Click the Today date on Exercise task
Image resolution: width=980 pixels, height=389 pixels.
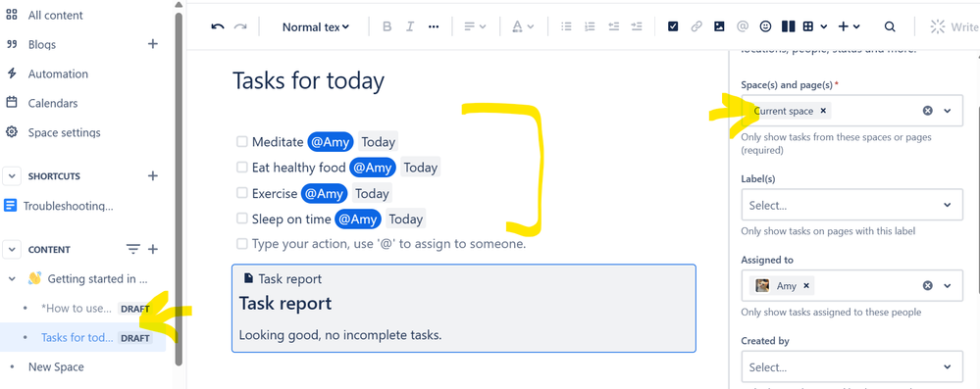tap(372, 194)
